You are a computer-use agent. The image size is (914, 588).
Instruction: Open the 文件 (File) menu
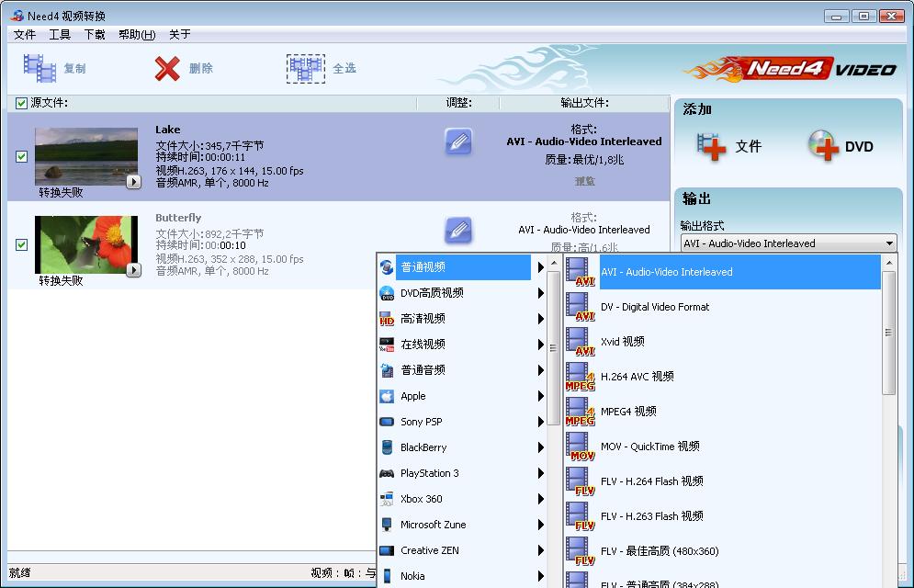tap(25, 34)
